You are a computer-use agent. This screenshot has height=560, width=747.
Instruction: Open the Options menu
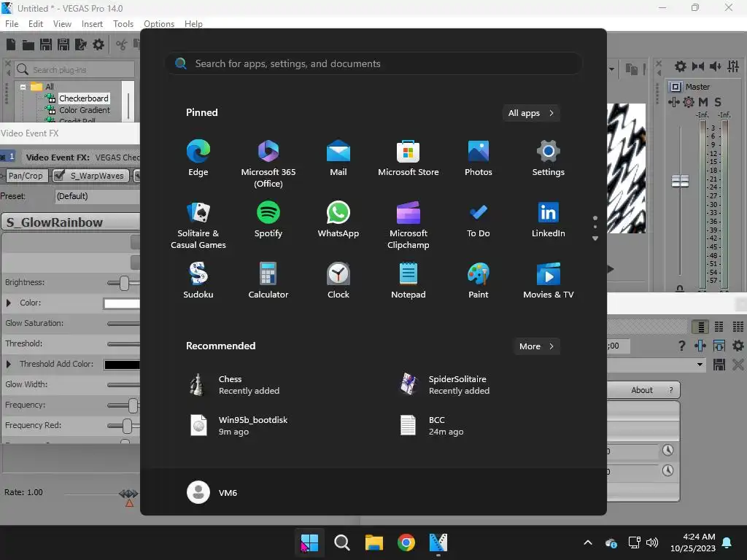(158, 24)
